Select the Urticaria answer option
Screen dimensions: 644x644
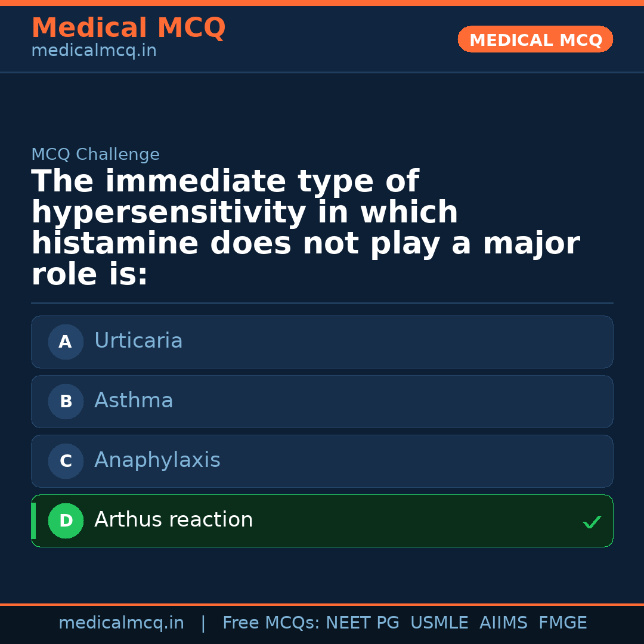pos(138,341)
